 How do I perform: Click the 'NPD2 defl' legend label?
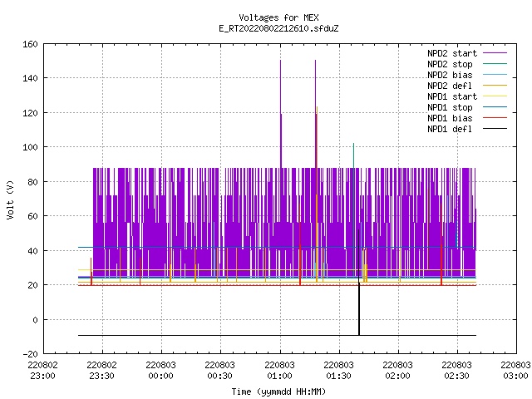pos(450,86)
